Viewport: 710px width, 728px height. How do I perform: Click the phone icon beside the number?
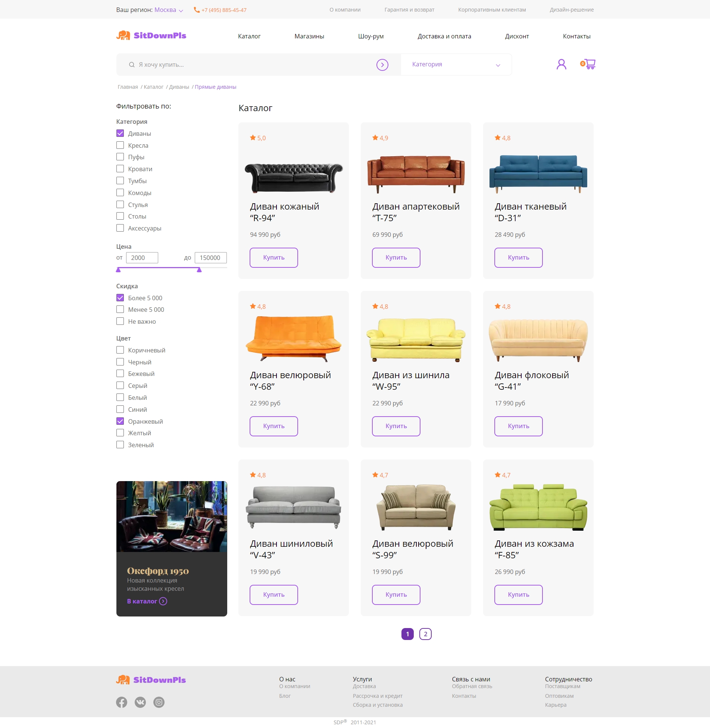point(197,10)
